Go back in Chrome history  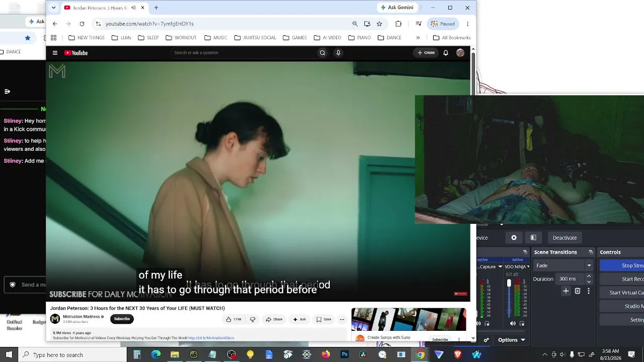[55, 24]
